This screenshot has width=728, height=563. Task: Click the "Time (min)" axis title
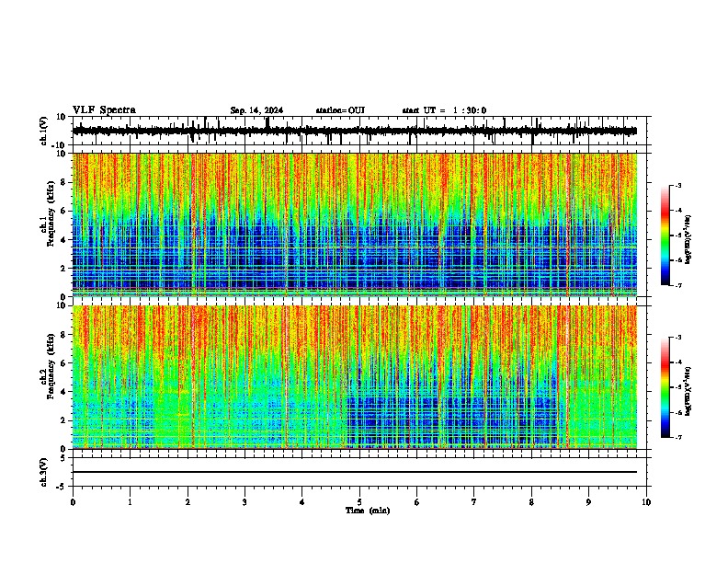coord(368,511)
